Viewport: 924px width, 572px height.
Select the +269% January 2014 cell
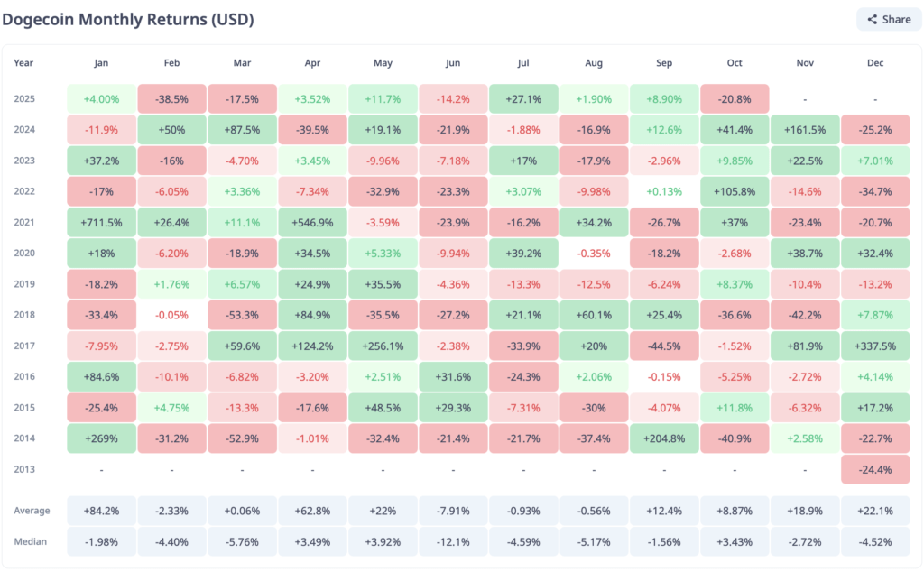click(x=101, y=438)
